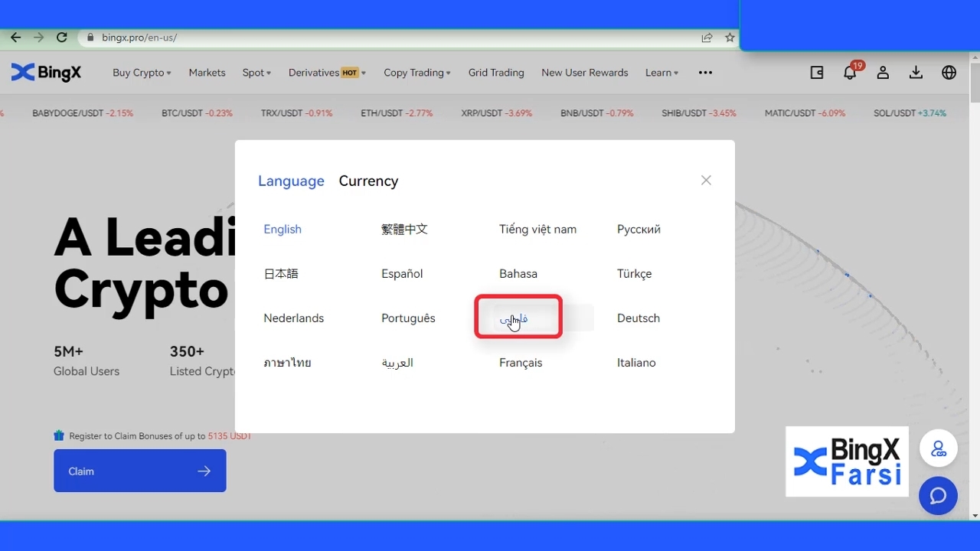The width and height of the screenshot is (980, 551).
Task: Expand the Buy Crypto dropdown
Action: pos(142,73)
